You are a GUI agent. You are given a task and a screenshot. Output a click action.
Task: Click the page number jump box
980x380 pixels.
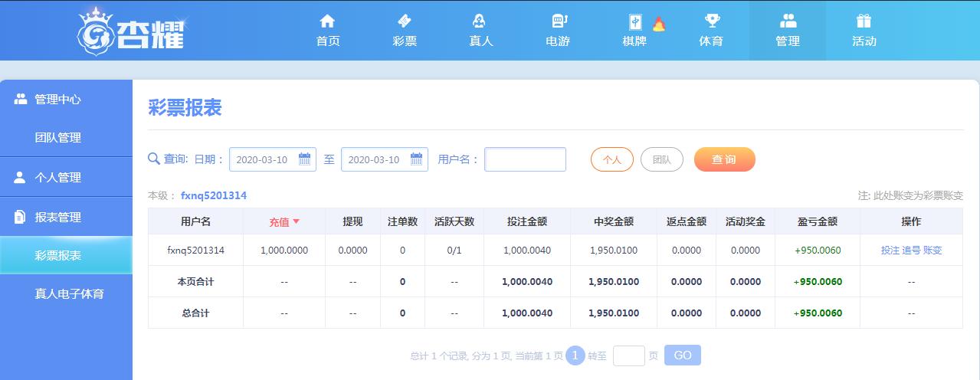point(629,355)
